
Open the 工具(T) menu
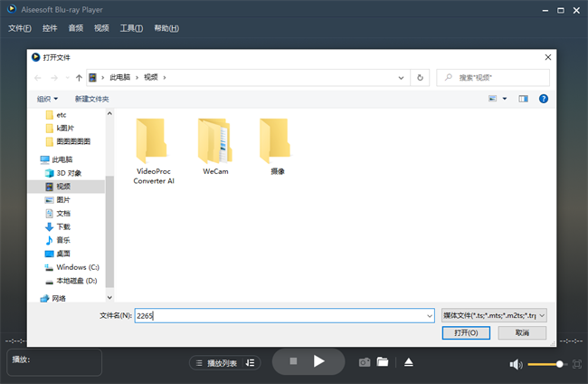[x=131, y=28]
